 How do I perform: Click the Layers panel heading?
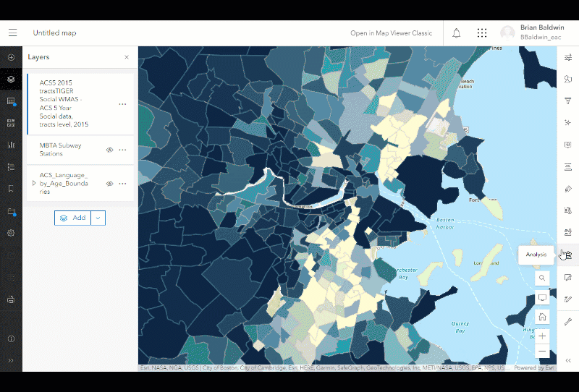coord(38,57)
